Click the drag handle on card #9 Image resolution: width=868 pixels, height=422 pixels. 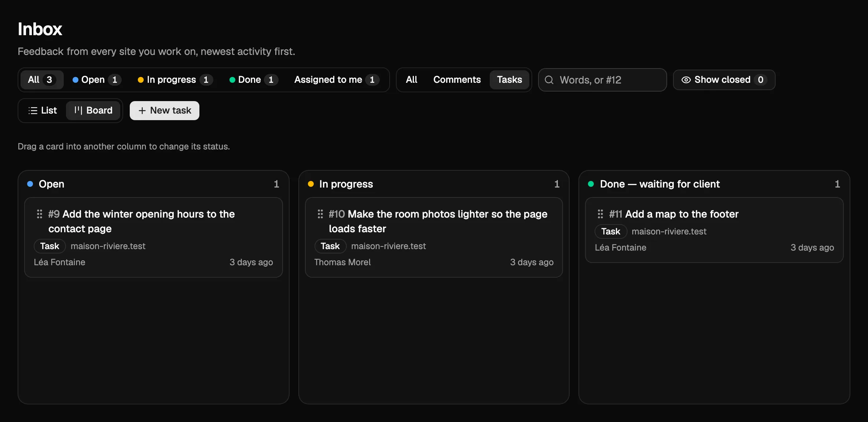tap(40, 214)
